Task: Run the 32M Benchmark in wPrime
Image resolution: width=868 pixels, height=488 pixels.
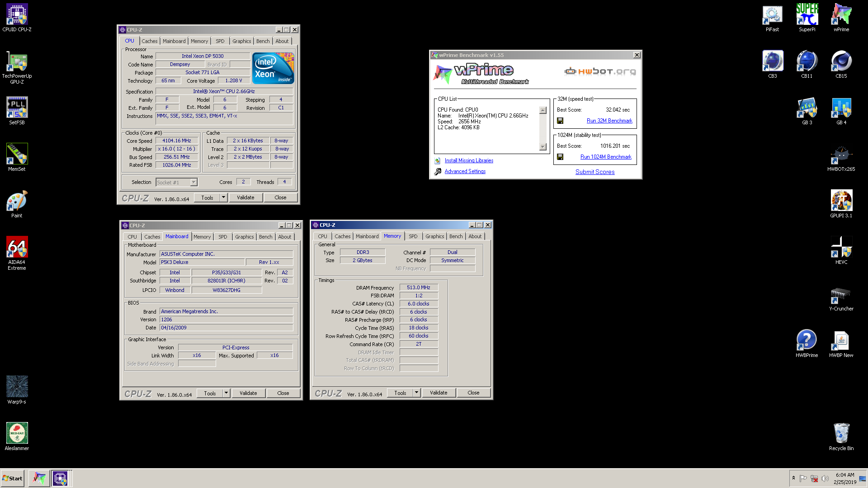Action: coord(609,121)
